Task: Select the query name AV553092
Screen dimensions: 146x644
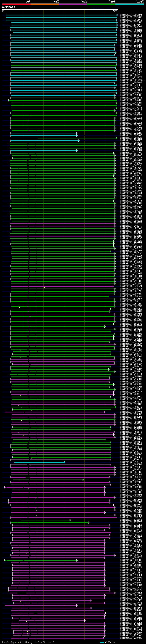Action: pyautogui.click(x=8, y=8)
